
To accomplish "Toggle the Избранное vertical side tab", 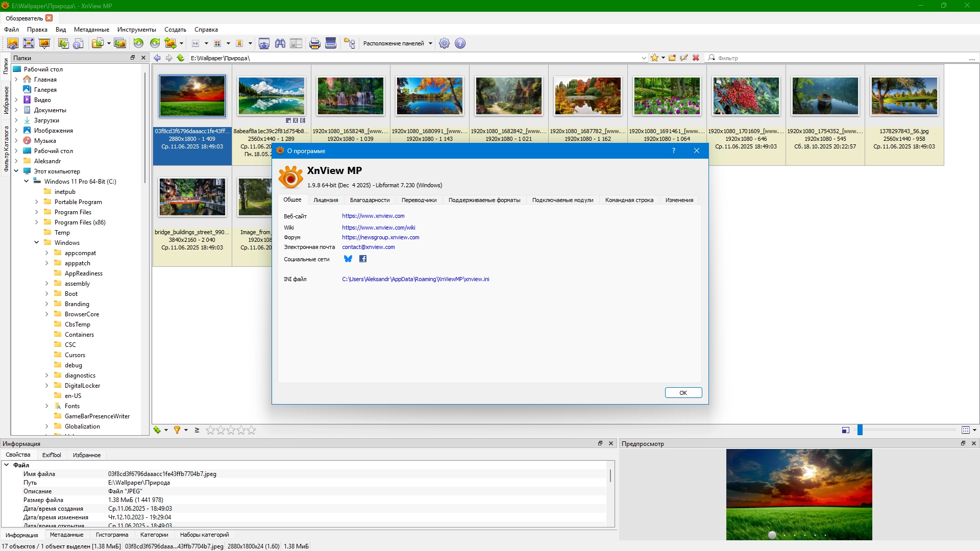I will 6,100.
